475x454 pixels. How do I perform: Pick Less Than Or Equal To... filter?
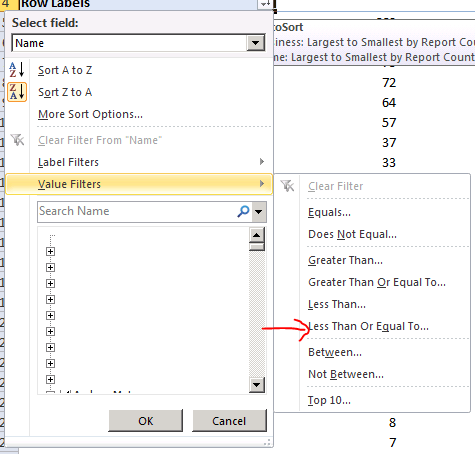(x=368, y=326)
